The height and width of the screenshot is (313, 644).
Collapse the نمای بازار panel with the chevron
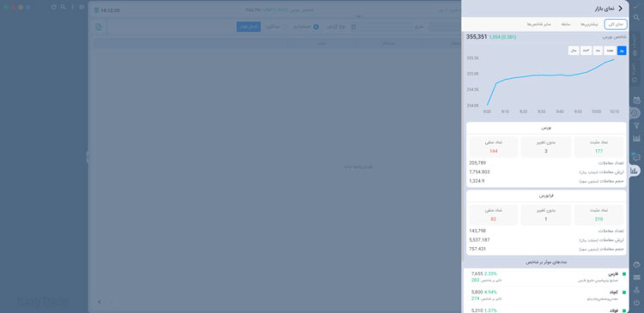(620, 8)
